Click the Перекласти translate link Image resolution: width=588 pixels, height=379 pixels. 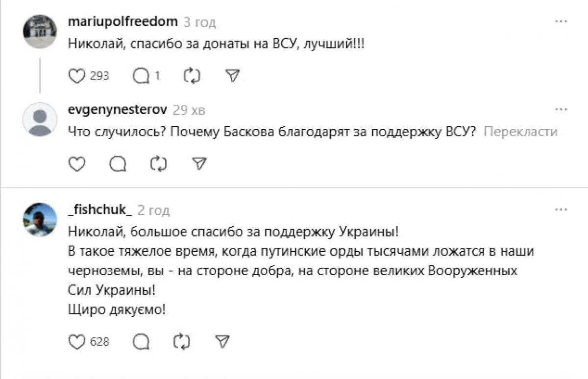click(520, 132)
